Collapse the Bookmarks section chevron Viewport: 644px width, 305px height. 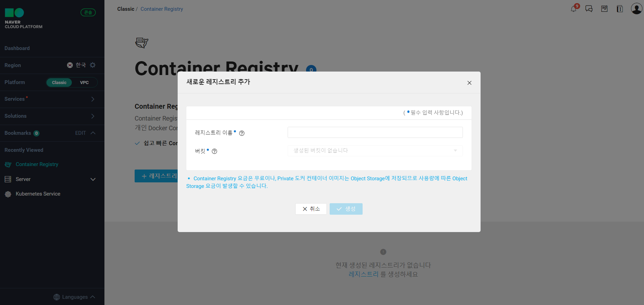pos(93,133)
